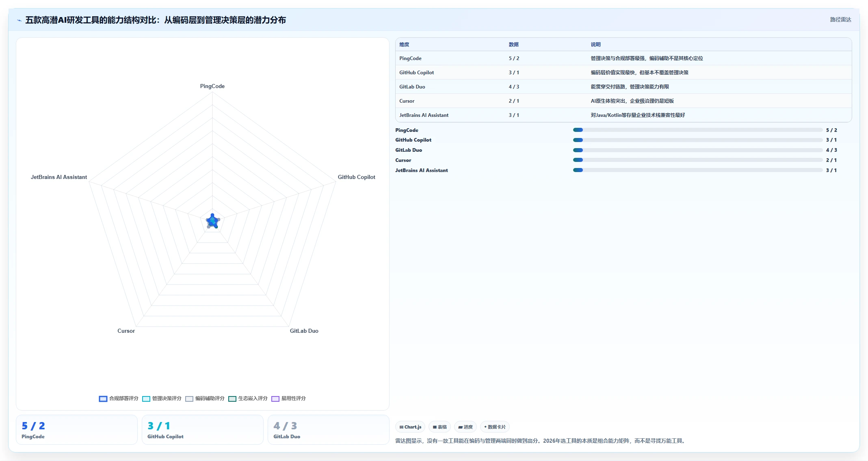Toggle the 管理决策评分 legend swatch

click(146, 399)
